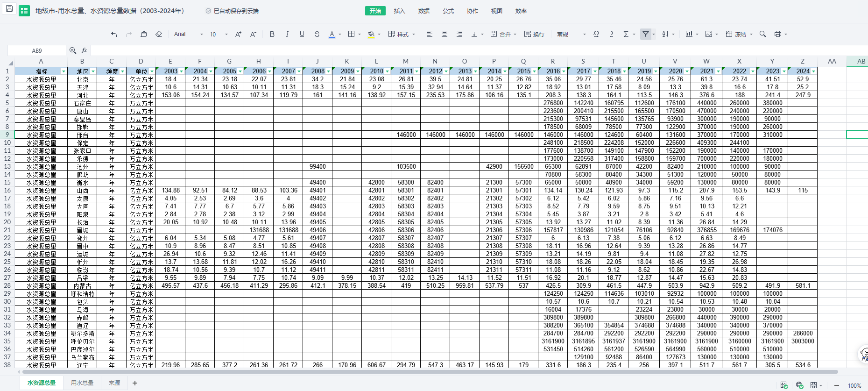Apply the blue font color
868x391 pixels.
tap(332, 34)
